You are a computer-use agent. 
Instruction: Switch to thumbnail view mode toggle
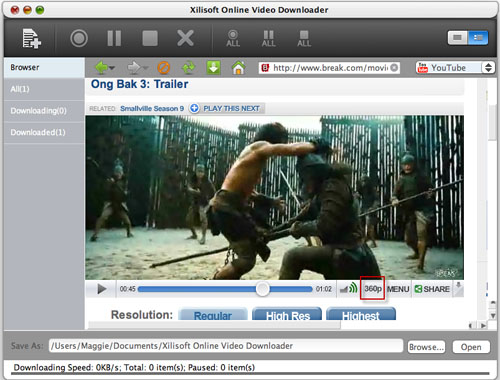coord(458,38)
